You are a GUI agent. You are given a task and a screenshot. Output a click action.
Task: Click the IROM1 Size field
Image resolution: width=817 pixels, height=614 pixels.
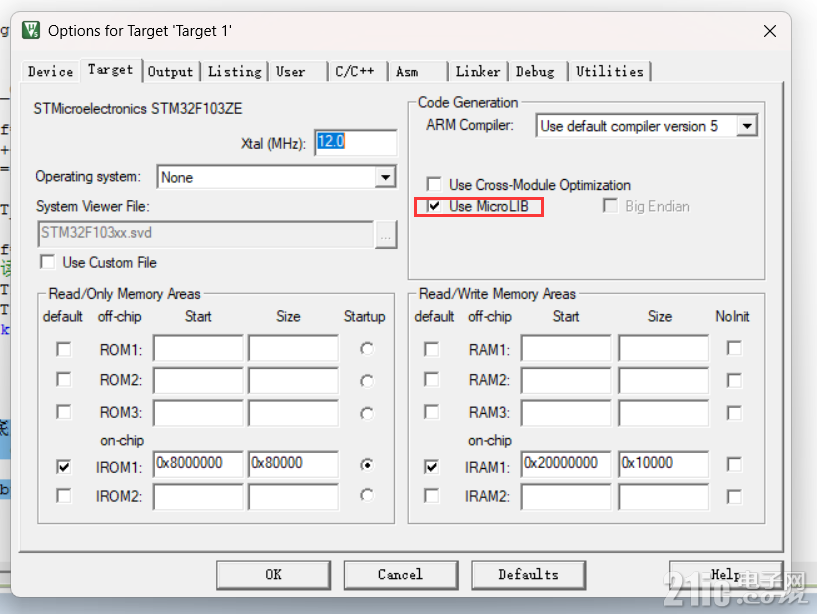click(293, 464)
